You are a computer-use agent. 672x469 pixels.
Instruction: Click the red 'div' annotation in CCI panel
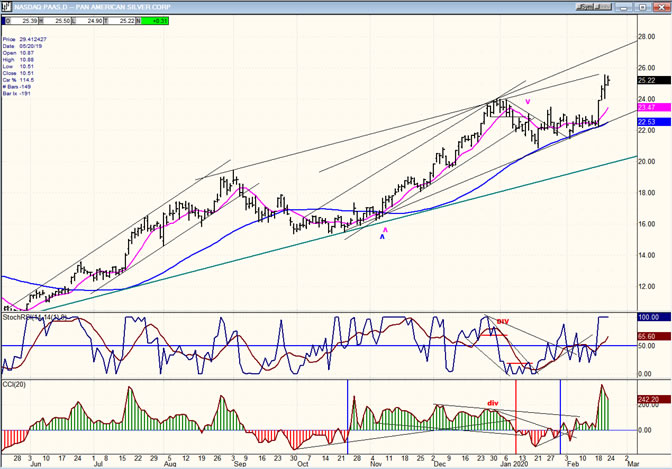point(491,403)
